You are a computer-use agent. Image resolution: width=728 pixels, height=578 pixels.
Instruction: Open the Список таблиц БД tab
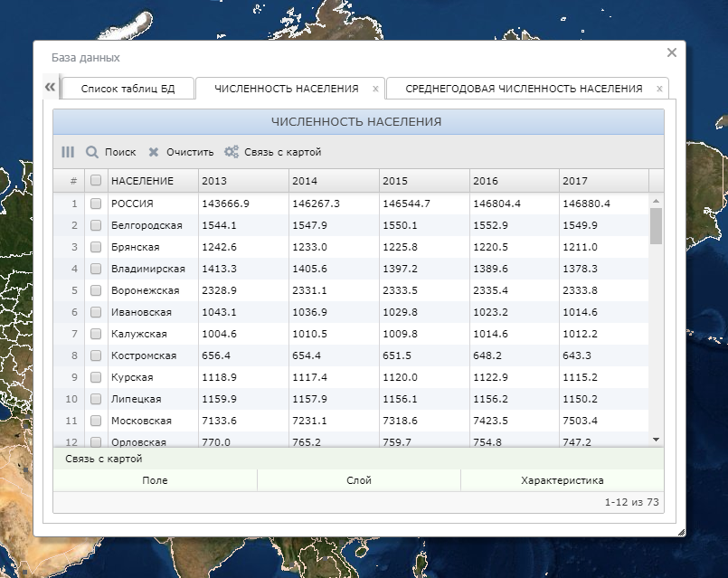tap(128, 89)
